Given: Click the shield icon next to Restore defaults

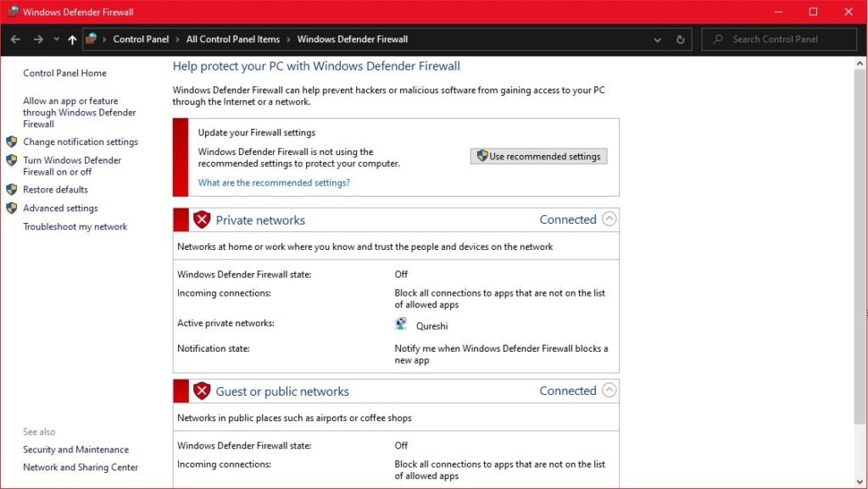Looking at the screenshot, I should 12,190.
